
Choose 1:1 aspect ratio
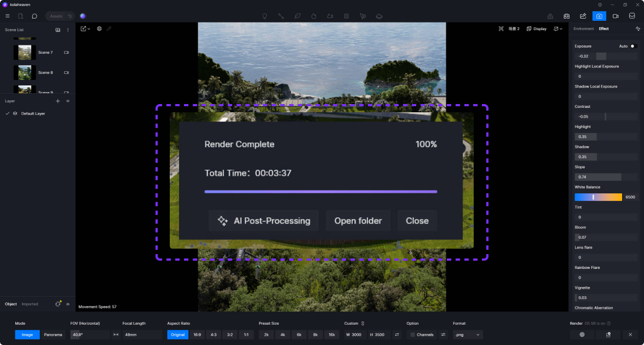click(x=246, y=335)
